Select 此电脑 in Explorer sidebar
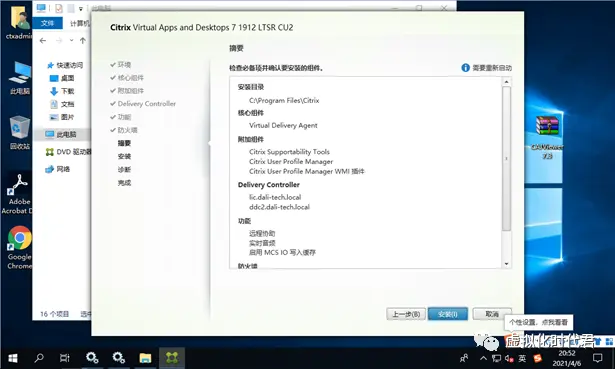The image size is (615, 369). tap(61, 135)
